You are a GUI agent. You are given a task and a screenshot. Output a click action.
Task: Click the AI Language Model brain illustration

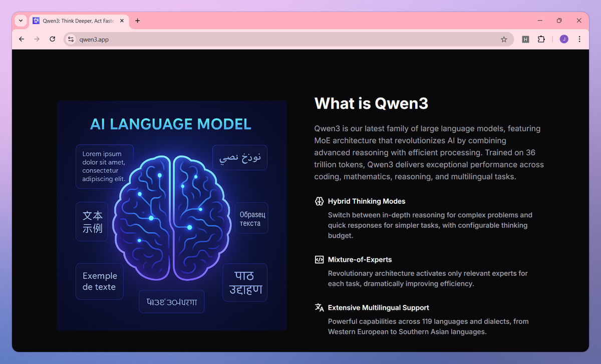coord(172,215)
